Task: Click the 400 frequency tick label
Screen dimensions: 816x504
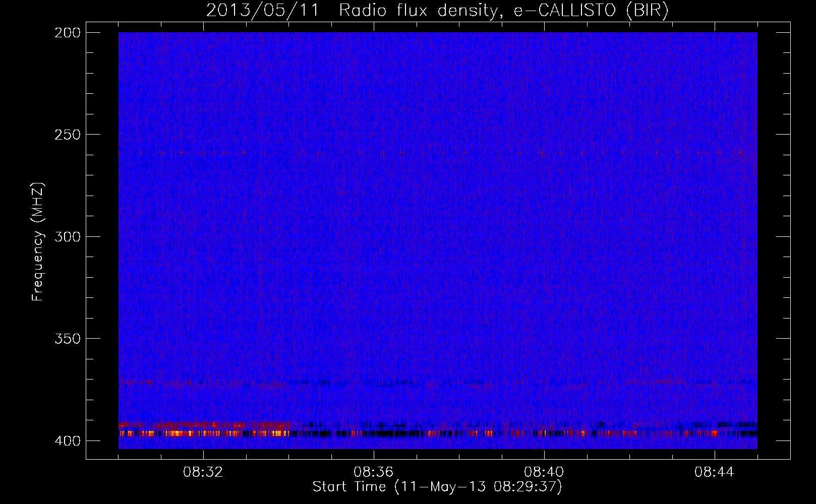Action: tap(67, 440)
